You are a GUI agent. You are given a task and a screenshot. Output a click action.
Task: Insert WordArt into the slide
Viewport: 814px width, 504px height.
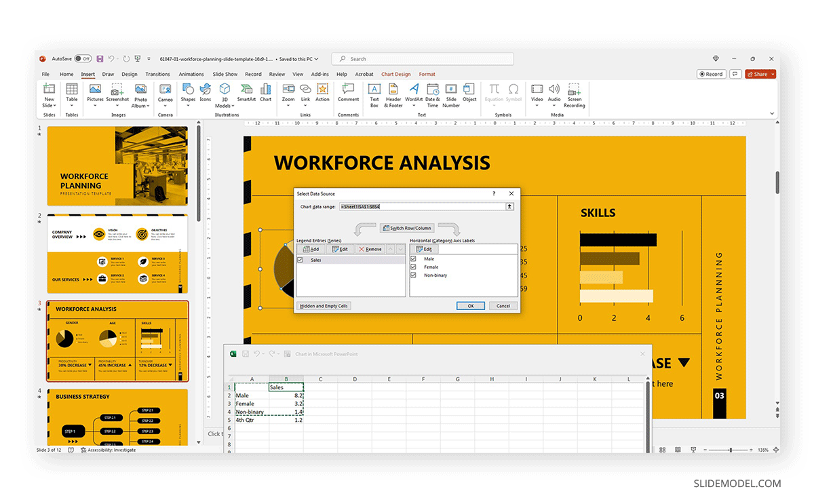[412, 95]
